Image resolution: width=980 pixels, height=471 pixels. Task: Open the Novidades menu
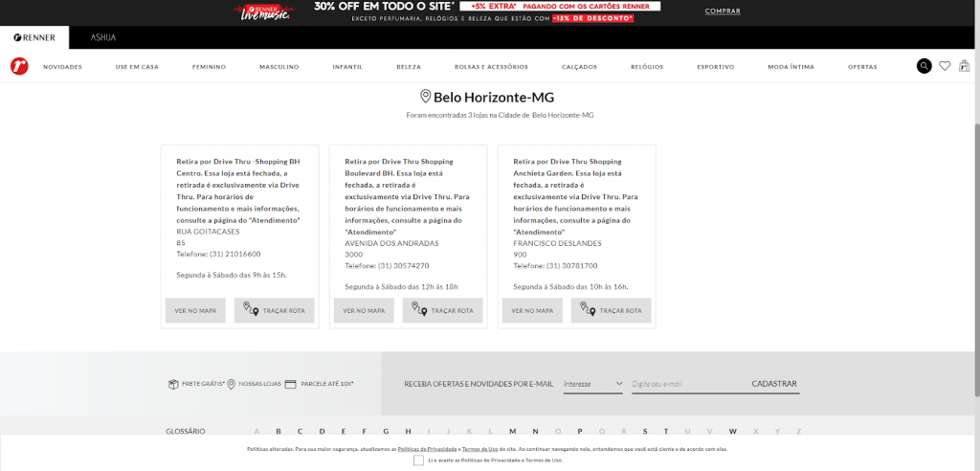coord(62,67)
